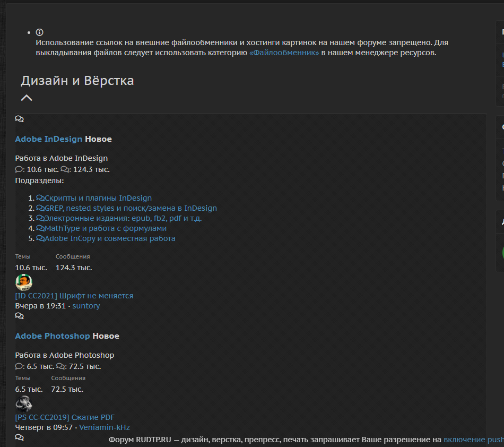Click 124.3 тыс. under Сообщения column
The image size is (504, 447).
tap(74, 268)
